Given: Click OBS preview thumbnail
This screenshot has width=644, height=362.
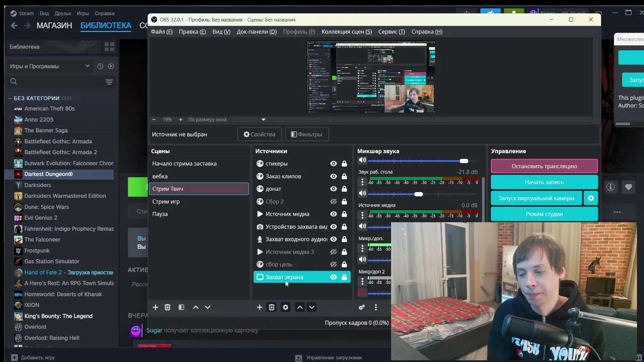Looking at the screenshot, I should click(x=371, y=77).
